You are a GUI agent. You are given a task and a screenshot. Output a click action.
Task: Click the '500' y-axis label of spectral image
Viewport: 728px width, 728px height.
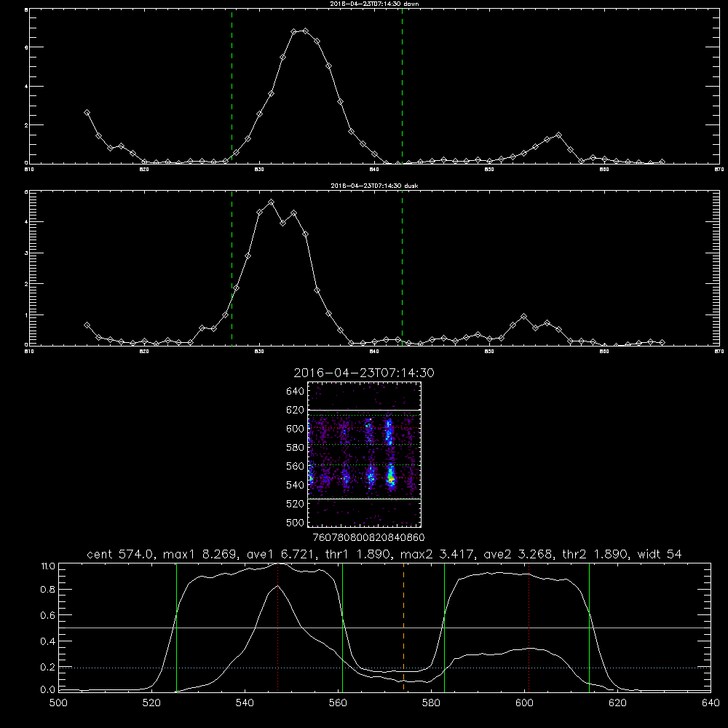(x=295, y=522)
